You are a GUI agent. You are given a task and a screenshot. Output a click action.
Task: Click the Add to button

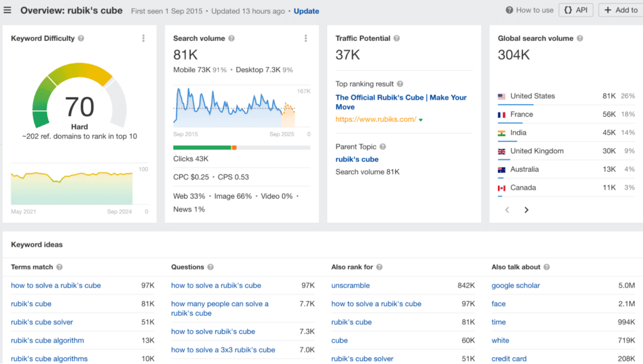tap(621, 10)
